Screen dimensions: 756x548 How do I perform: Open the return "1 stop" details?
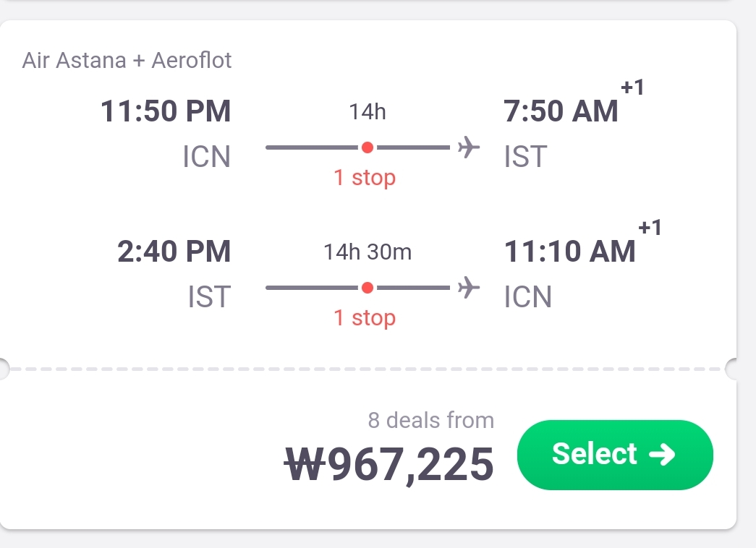[x=365, y=317]
